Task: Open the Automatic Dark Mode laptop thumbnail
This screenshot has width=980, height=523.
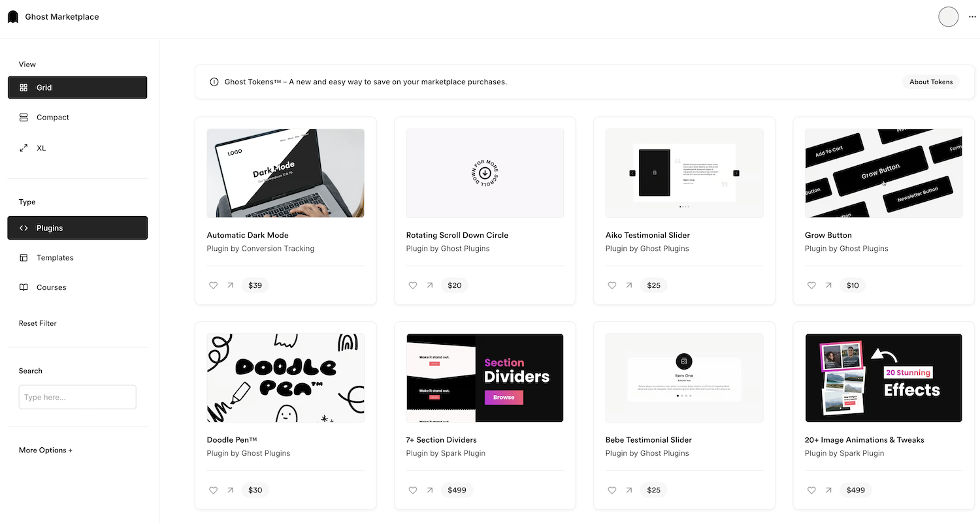Action: pos(286,173)
